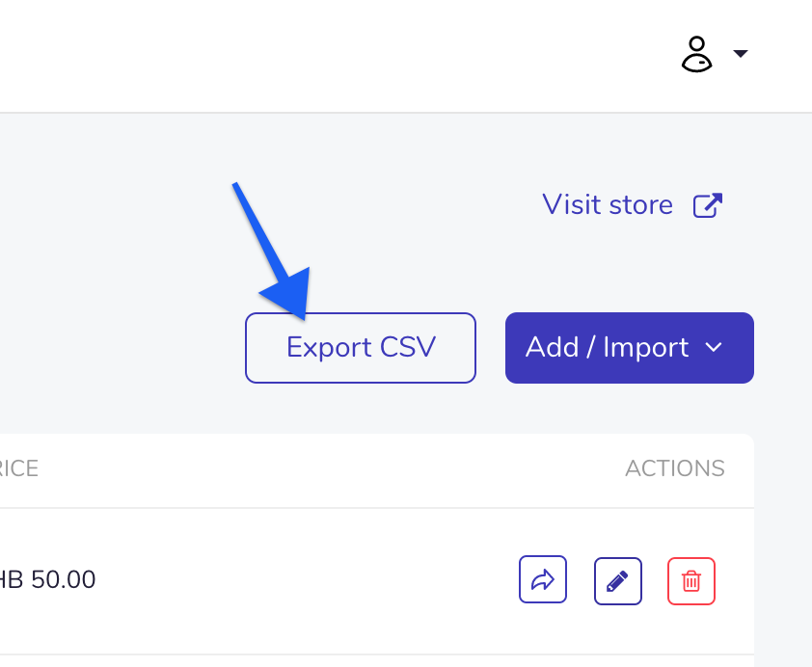Click the Export text inside the outlined button
This screenshot has width=812, height=667.
click(330, 348)
